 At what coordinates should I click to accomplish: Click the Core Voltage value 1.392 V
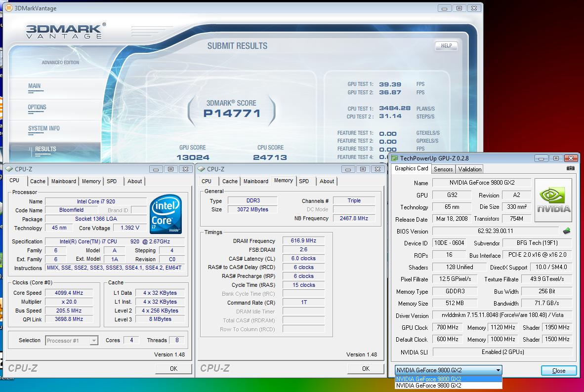click(130, 228)
